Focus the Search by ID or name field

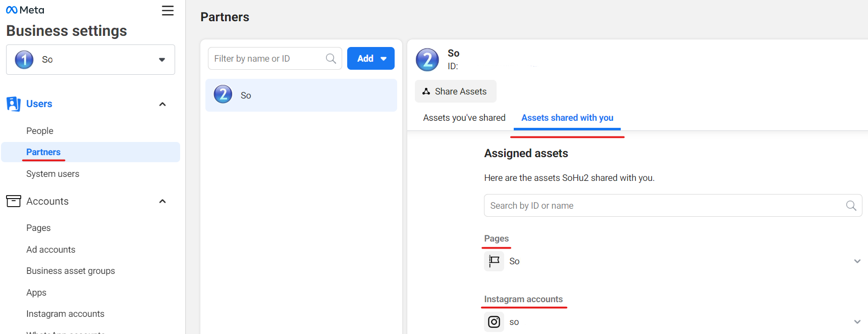(x=673, y=206)
